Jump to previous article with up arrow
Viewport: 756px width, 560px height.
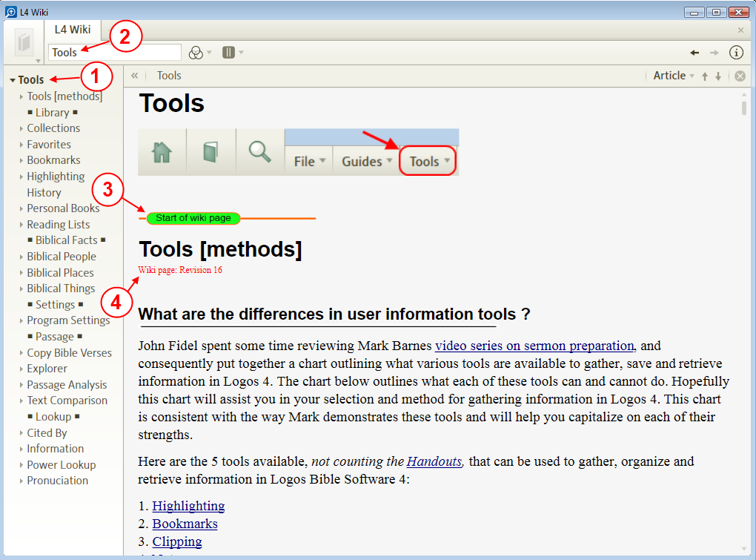(705, 76)
